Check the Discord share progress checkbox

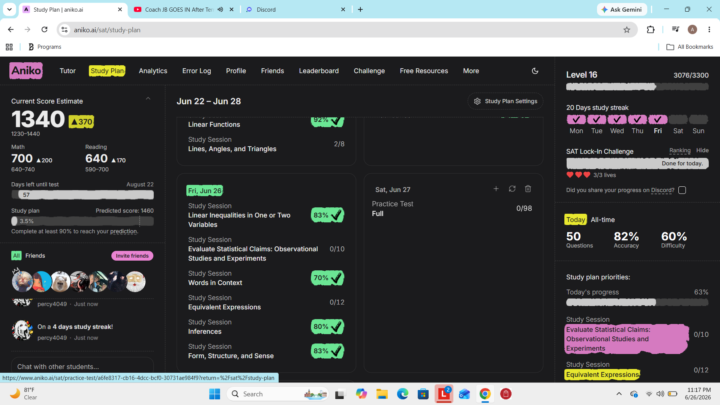click(682, 190)
